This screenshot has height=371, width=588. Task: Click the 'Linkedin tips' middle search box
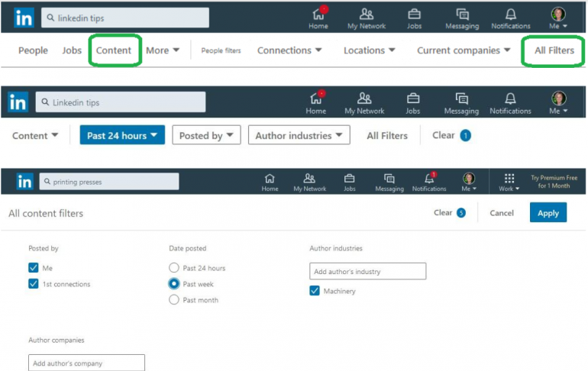tap(121, 102)
